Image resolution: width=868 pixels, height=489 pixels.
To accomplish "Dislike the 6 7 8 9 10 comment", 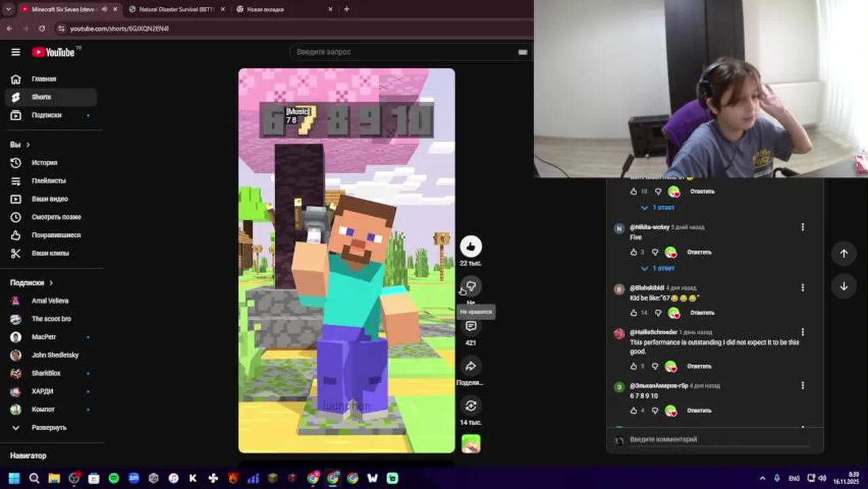I will pos(655,410).
